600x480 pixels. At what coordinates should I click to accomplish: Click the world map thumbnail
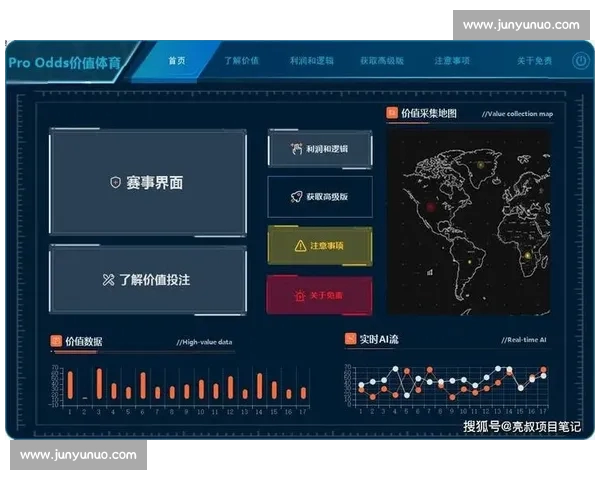469,222
